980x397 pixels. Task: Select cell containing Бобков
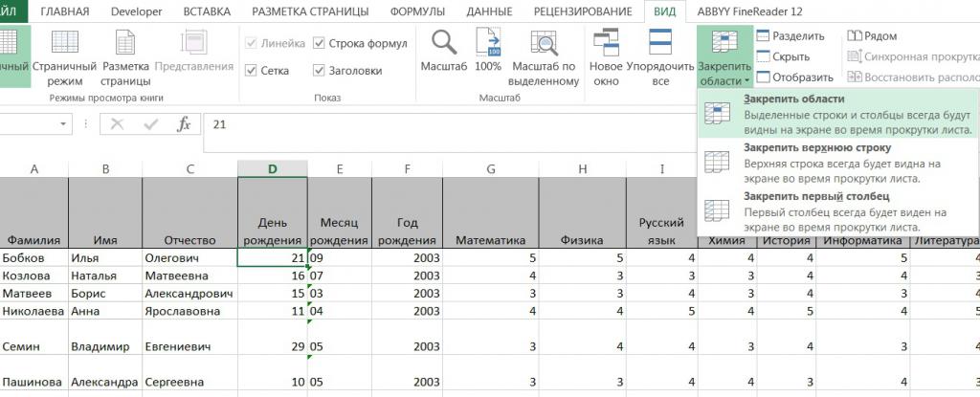34,257
